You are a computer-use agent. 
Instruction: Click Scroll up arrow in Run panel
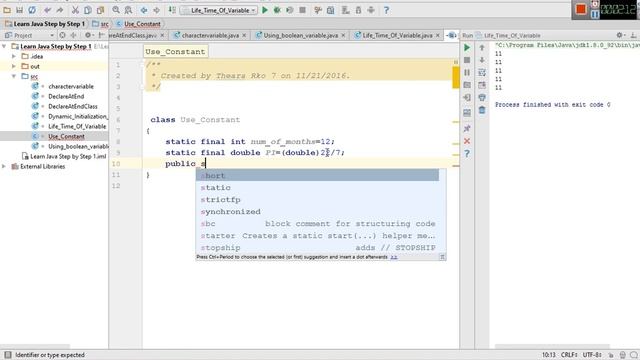[x=482, y=48]
